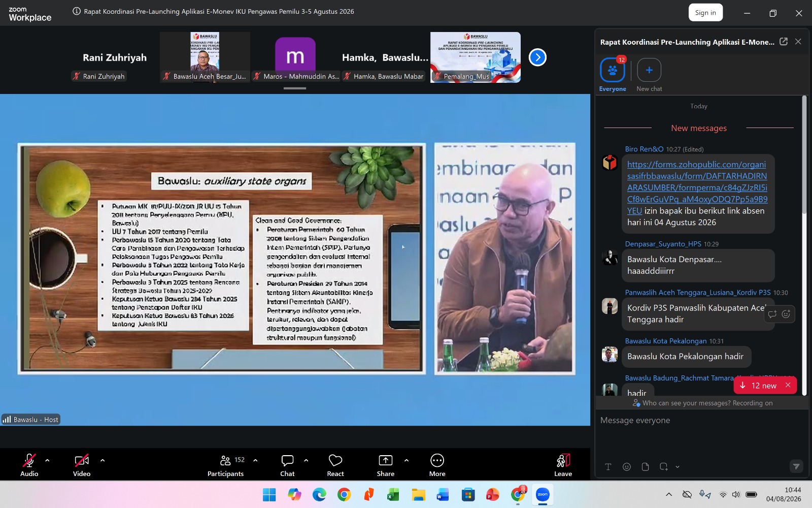Open Microsoft Edge from the taskbar

tap(319, 494)
